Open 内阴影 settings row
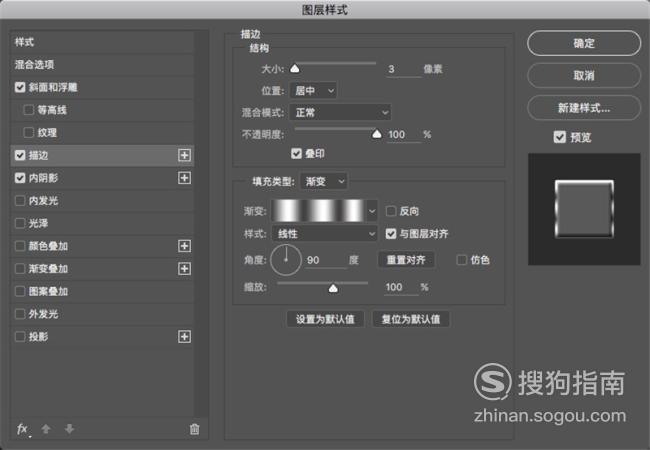 tap(102, 178)
